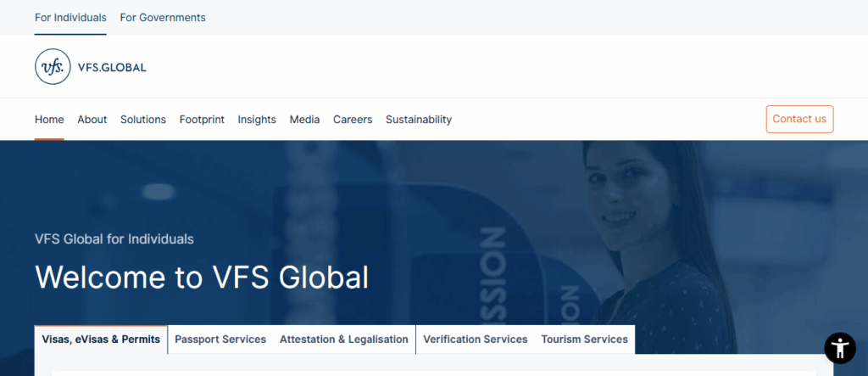The image size is (868, 376).
Task: Click the VFS circular logo icon
Action: (53, 66)
